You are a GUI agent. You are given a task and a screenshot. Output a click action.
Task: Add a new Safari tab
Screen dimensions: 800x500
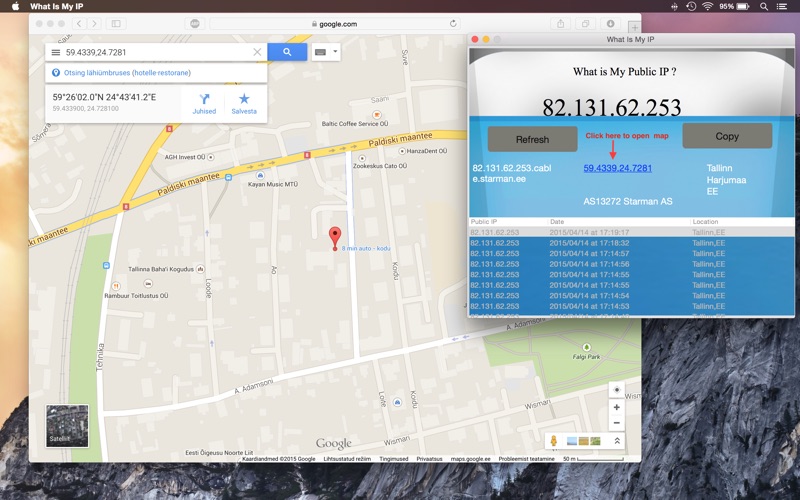point(634,27)
